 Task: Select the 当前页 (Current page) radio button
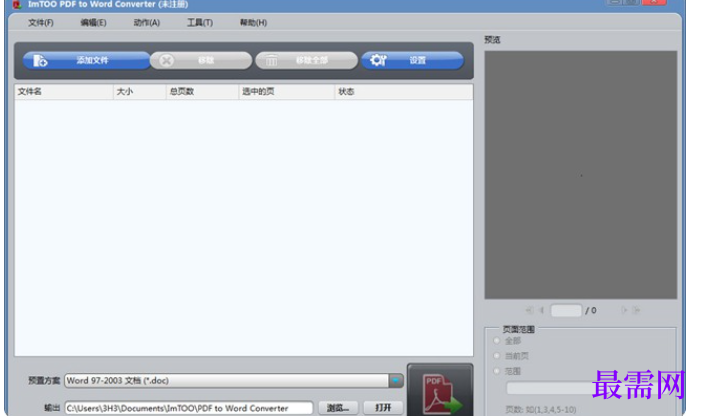click(x=497, y=356)
